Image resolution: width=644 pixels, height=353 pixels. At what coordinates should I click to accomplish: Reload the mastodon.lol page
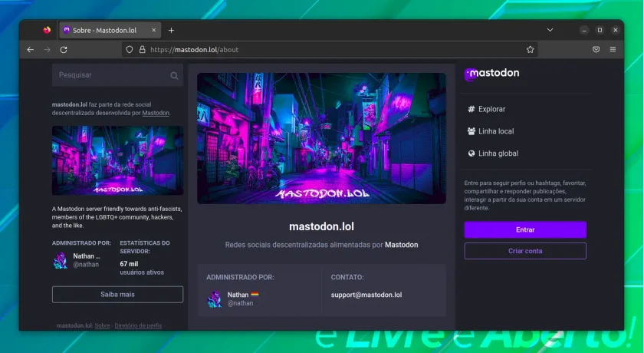[64, 50]
